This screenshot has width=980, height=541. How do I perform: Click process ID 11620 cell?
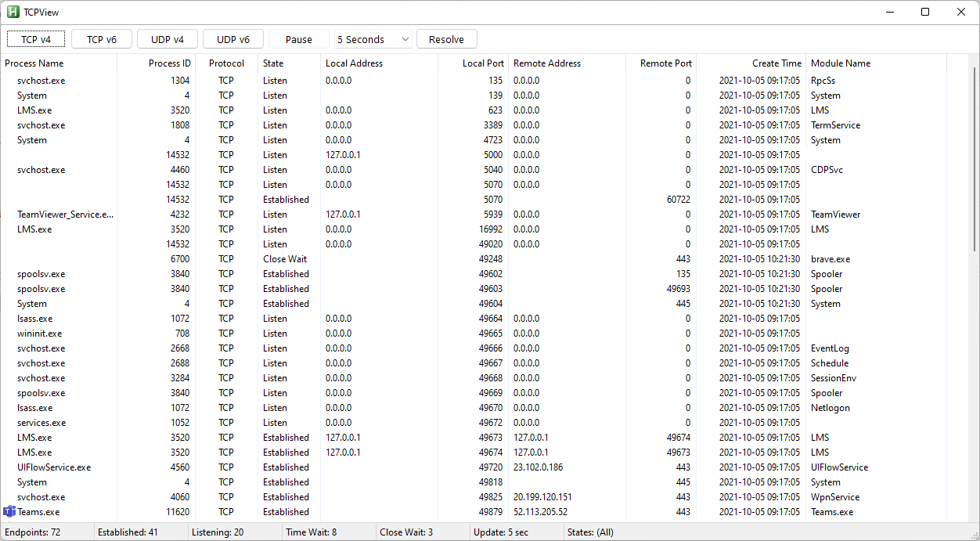pos(178,512)
